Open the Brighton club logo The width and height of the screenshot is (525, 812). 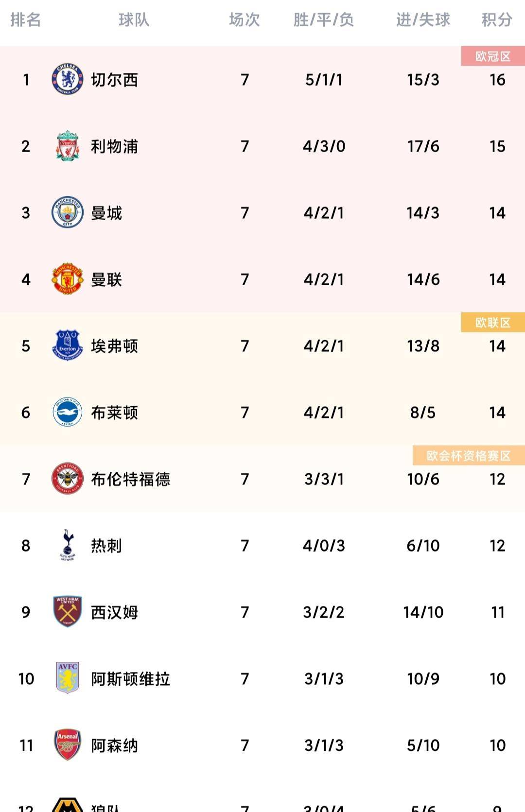[68, 412]
